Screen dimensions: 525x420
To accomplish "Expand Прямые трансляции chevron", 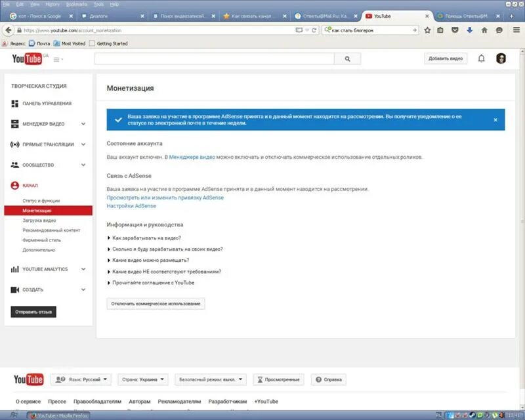I will (x=83, y=144).
